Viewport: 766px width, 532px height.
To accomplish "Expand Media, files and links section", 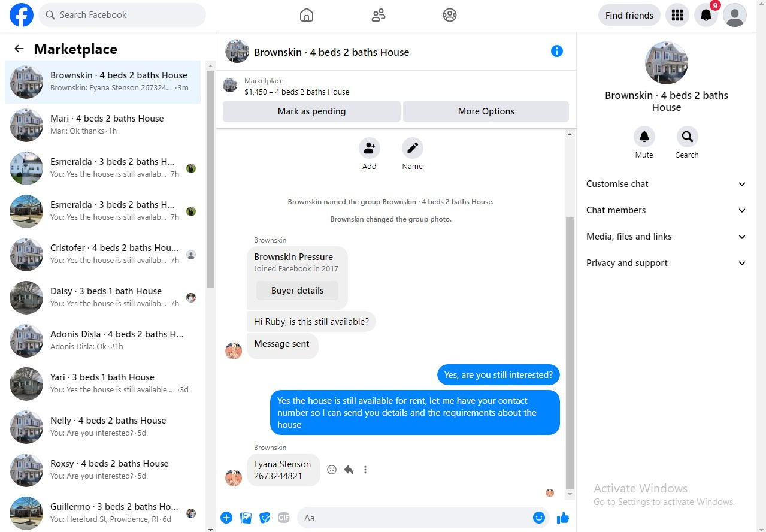I will tap(667, 237).
